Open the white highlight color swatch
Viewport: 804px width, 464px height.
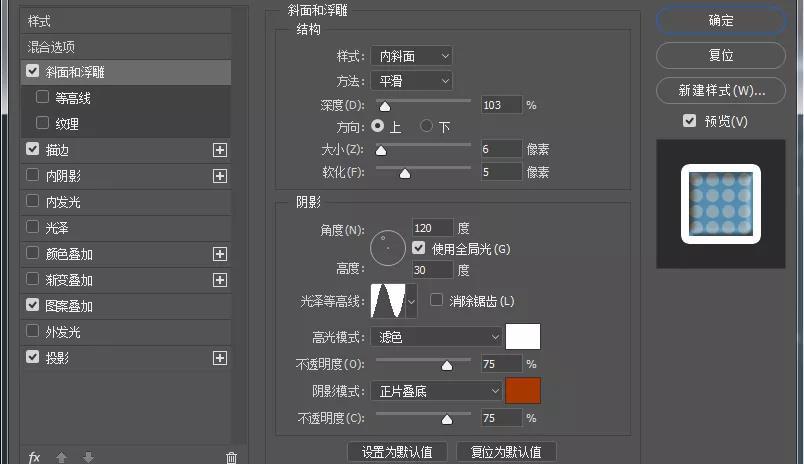[523, 337]
